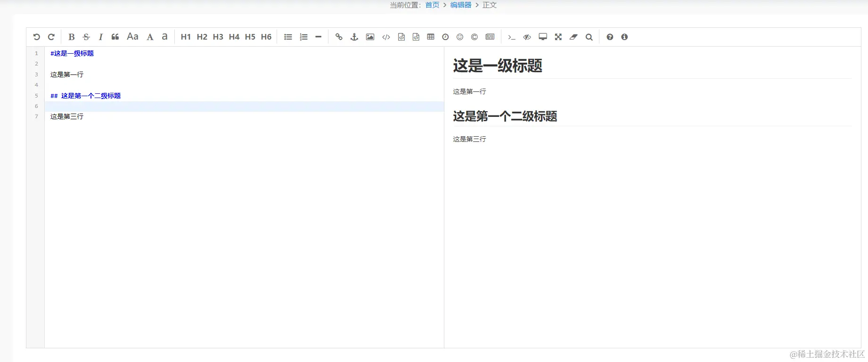The image size is (868, 362).
Task: Click the 正文 breadcrumb text
Action: click(490, 5)
